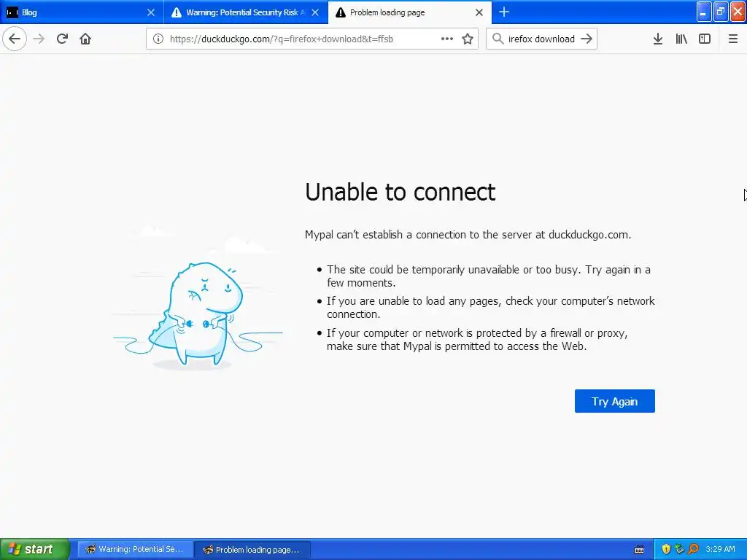747x560 pixels.
Task: Reload the current page
Action: pos(62,39)
